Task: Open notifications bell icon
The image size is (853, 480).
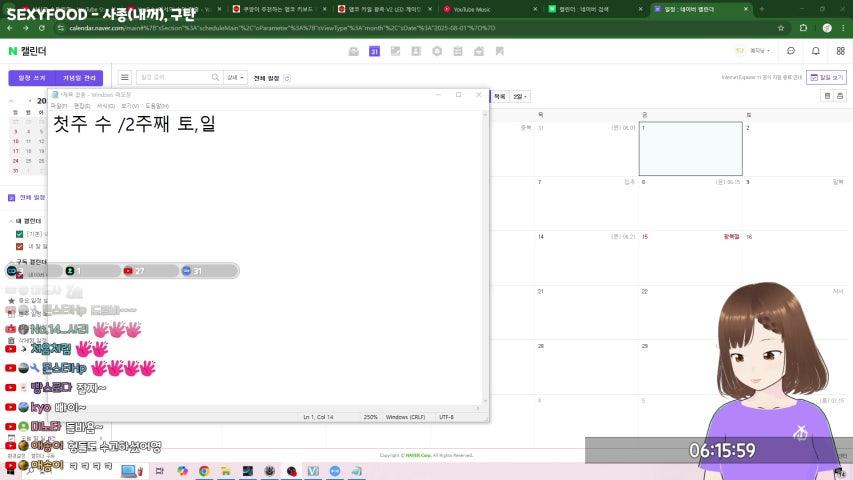Action: coord(815,51)
